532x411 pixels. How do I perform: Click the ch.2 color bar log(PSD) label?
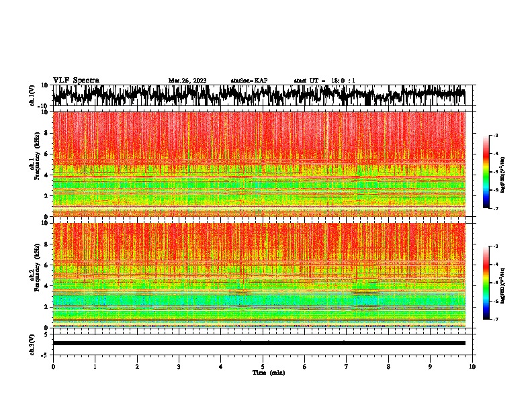pyautogui.click(x=503, y=285)
